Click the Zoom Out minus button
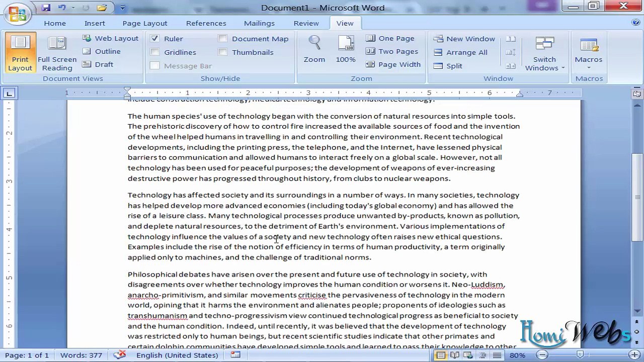This screenshot has width=644, height=362. click(542, 355)
